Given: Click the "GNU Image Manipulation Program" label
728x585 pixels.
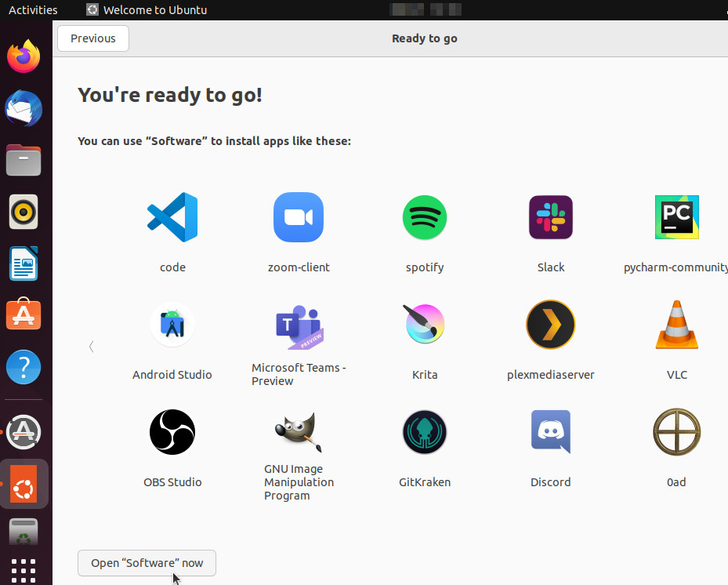Looking at the screenshot, I should click(299, 482).
